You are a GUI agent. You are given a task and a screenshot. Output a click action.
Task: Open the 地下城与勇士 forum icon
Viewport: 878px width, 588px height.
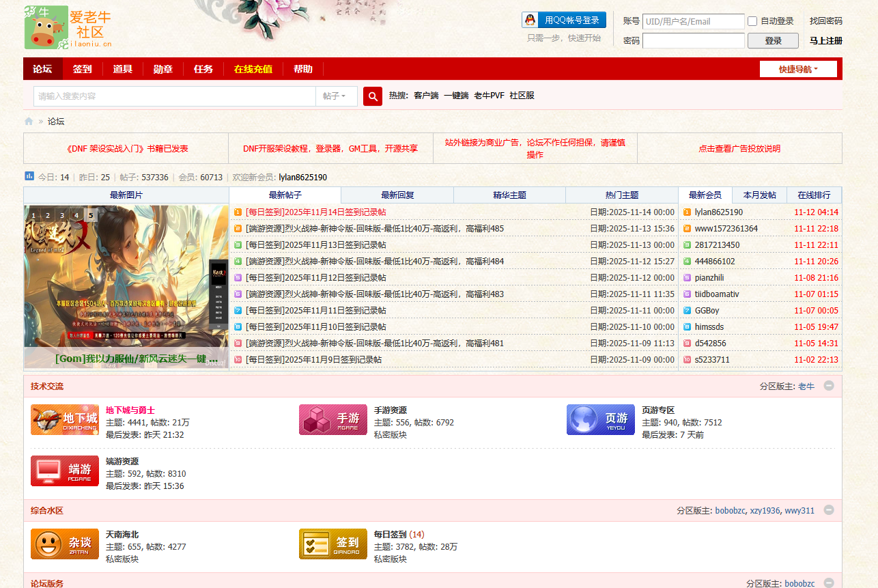[65, 419]
